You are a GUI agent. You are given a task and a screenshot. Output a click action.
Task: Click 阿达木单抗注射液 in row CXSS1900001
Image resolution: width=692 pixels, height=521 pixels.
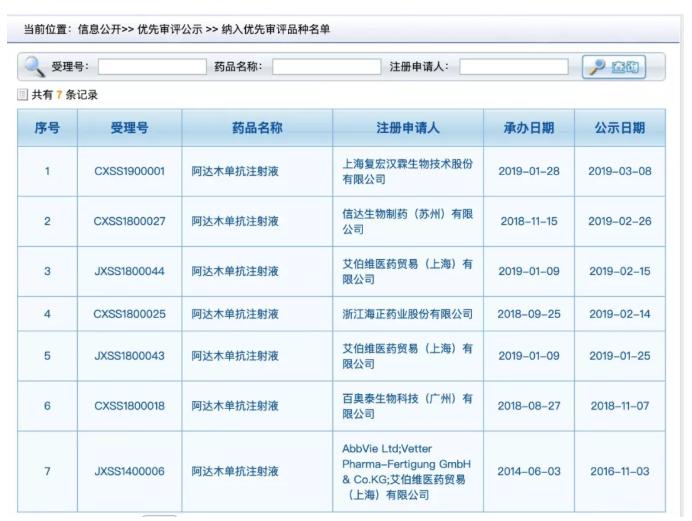pos(235,171)
